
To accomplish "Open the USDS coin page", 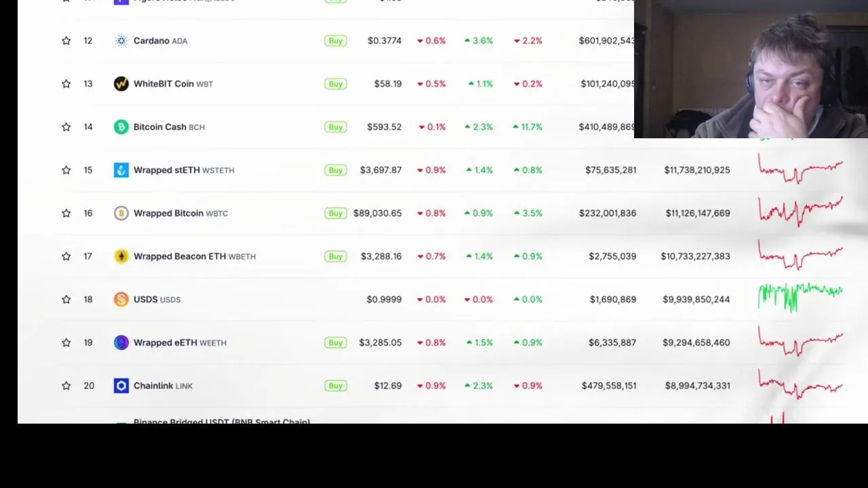I will coord(157,300).
